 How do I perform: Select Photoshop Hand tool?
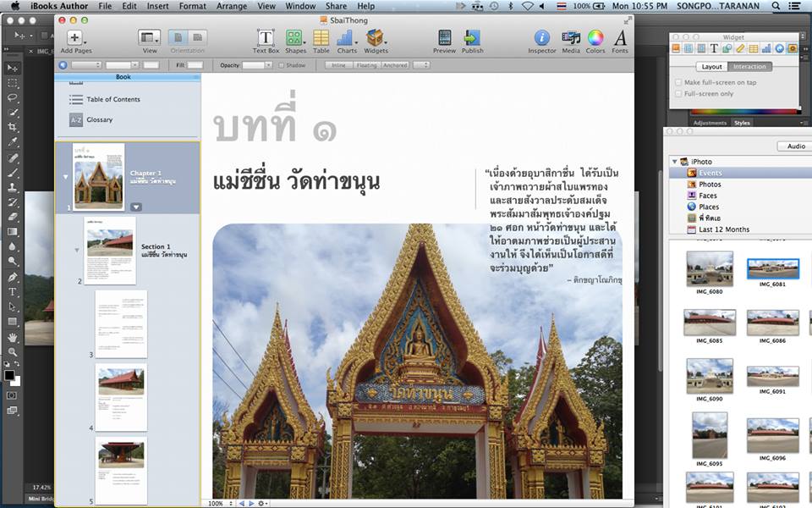click(x=13, y=337)
